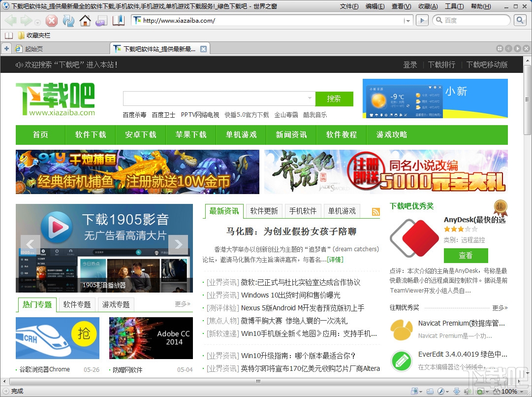The image size is (532, 397).
Task: Click the popup window icon in status bar
Action: [430, 391]
